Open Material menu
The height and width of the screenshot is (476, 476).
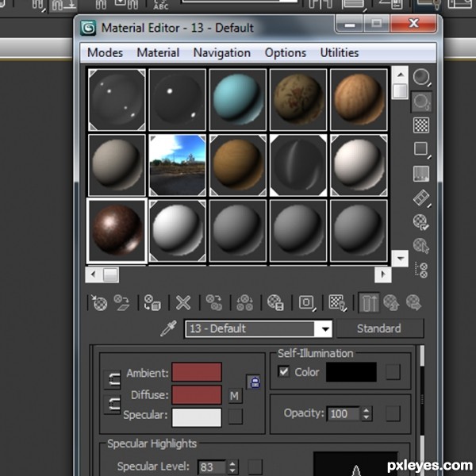coord(158,53)
